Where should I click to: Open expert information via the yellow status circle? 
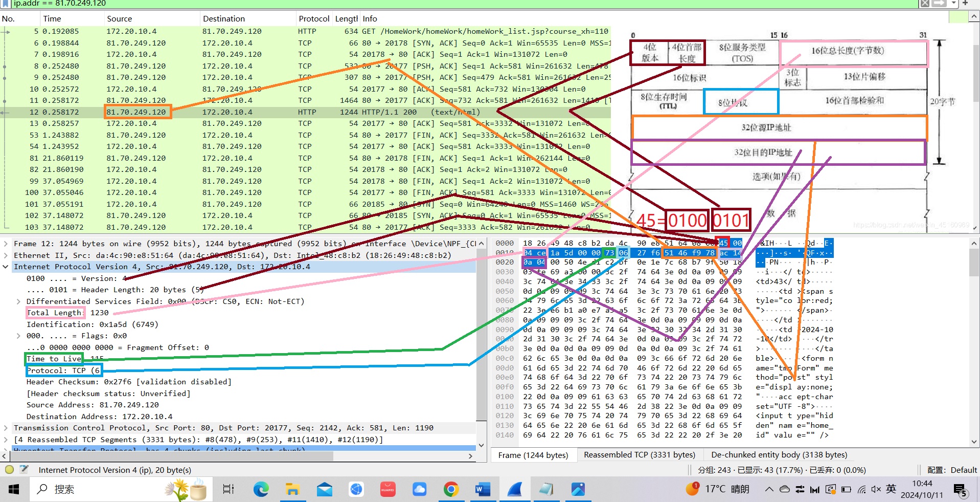9,469
